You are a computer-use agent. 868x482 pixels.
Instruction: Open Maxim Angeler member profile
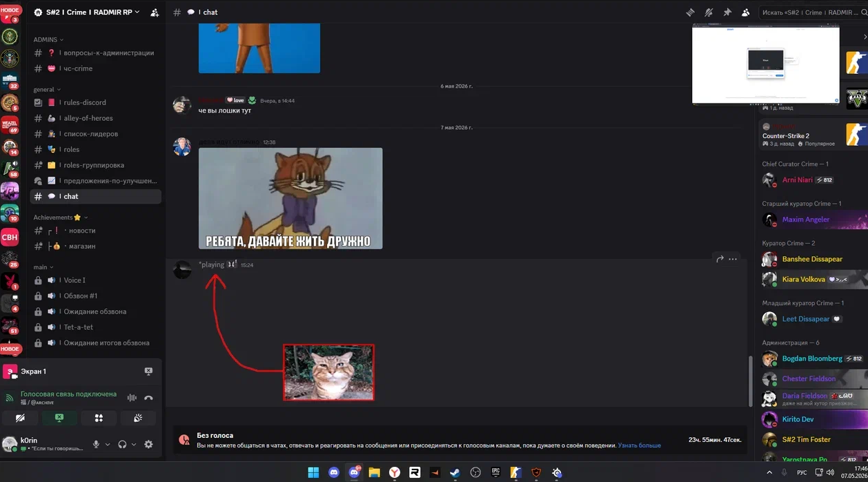coord(813,220)
